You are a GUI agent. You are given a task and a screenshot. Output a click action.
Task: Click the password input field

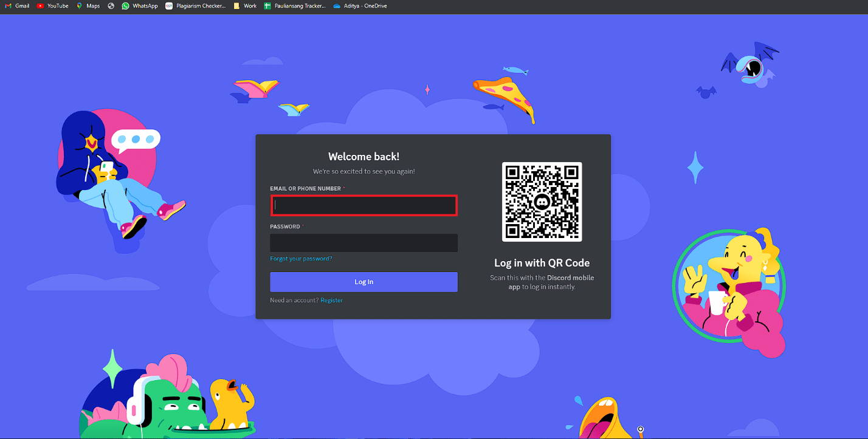[x=363, y=243]
